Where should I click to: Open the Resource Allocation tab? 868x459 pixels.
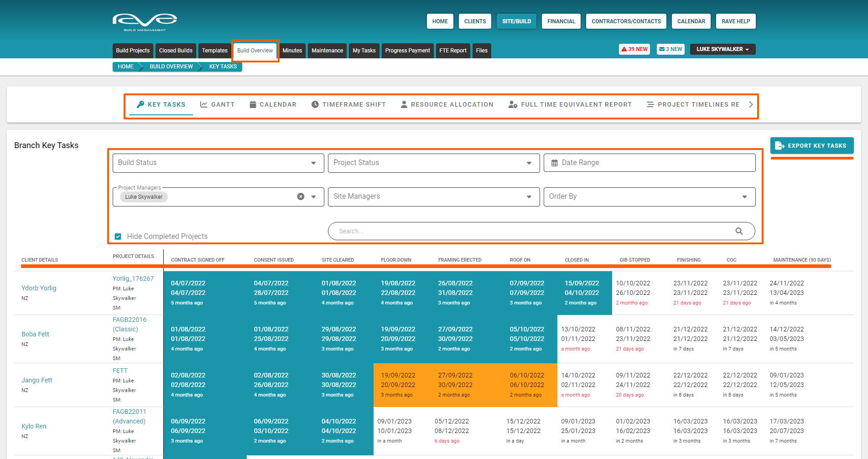tap(447, 104)
